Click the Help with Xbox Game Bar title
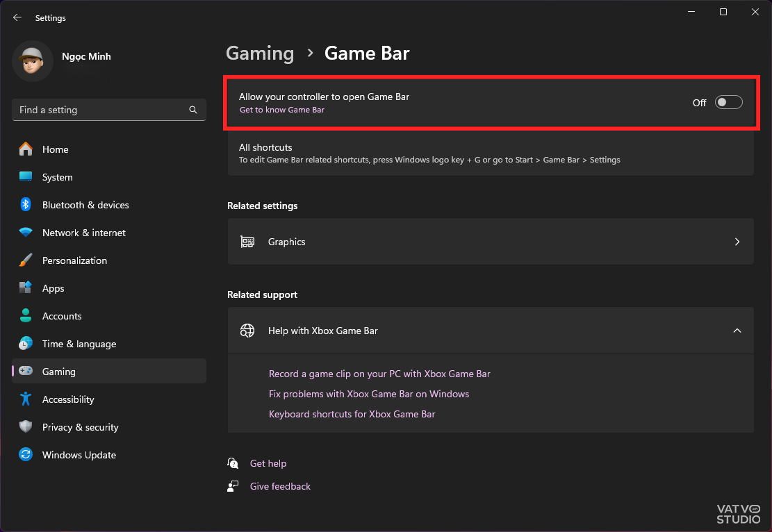772x532 pixels. pyautogui.click(x=323, y=331)
